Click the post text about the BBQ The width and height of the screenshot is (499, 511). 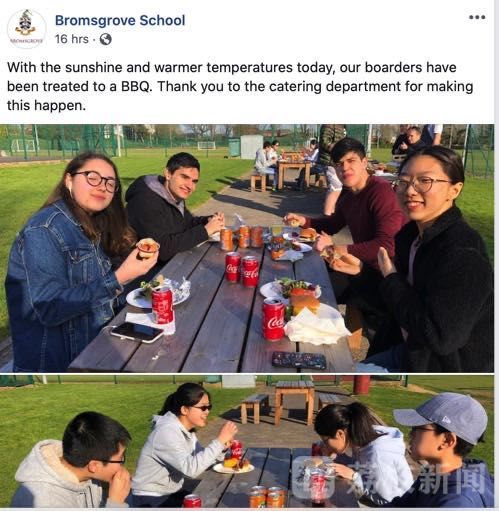pyautogui.click(x=240, y=86)
